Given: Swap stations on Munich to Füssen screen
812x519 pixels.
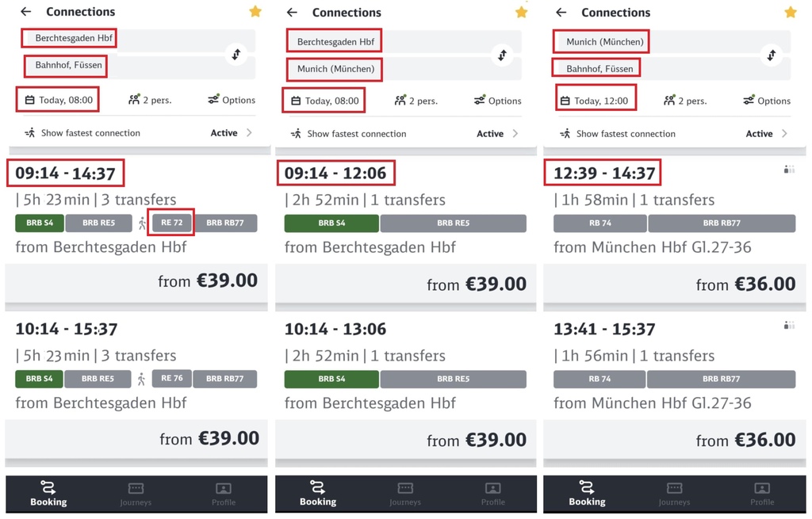Looking at the screenshot, I should (771, 55).
